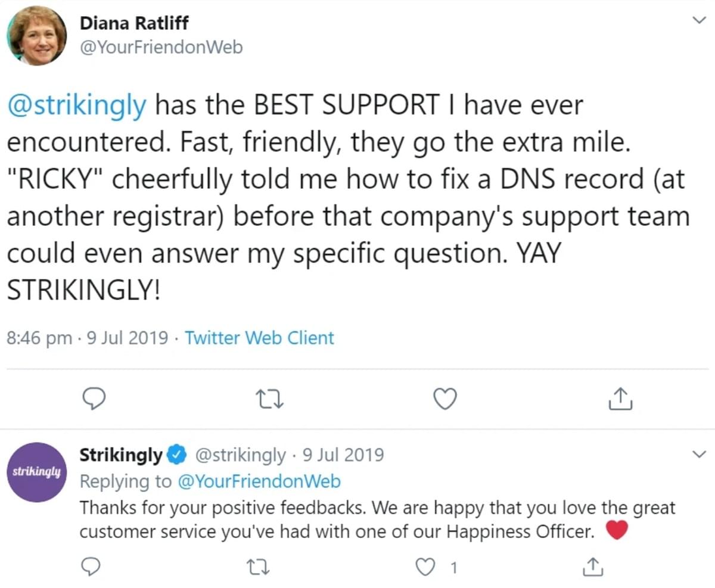715x588 pixels.
Task: Click the Diana Ratliff display name
Action: pos(133,24)
